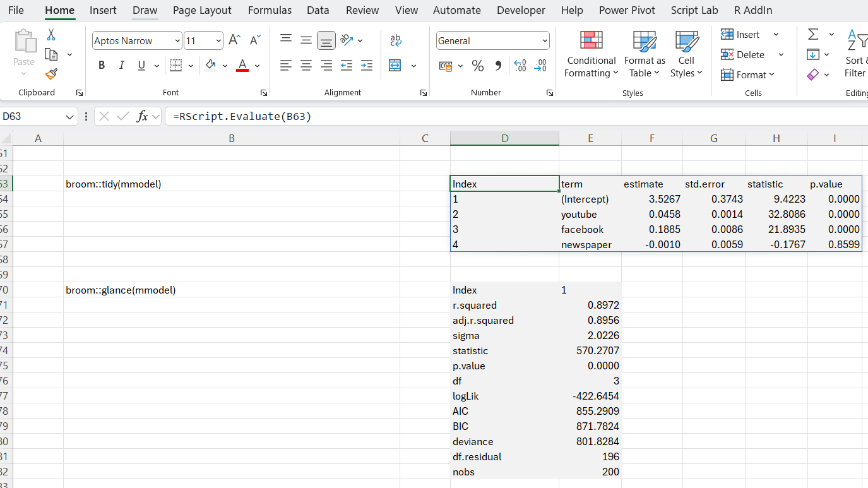Viewport: 868px width, 488px height.
Task: Open Format as Table gallery
Action: (645, 54)
